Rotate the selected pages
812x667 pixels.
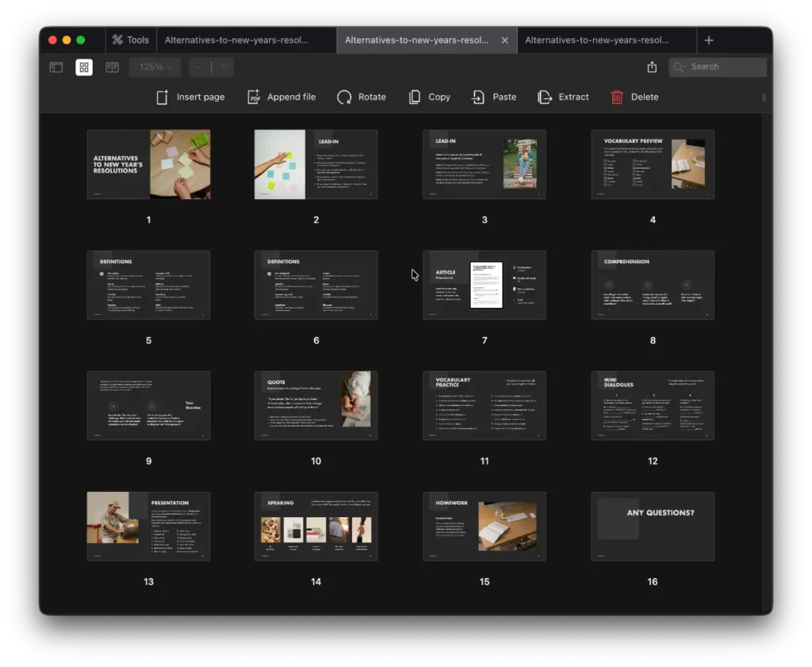[x=344, y=97]
